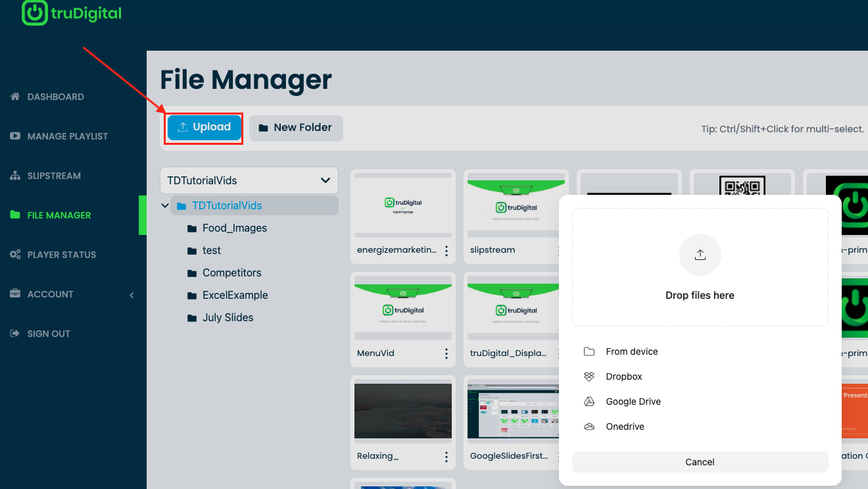Sign out of truDigital

tap(49, 334)
